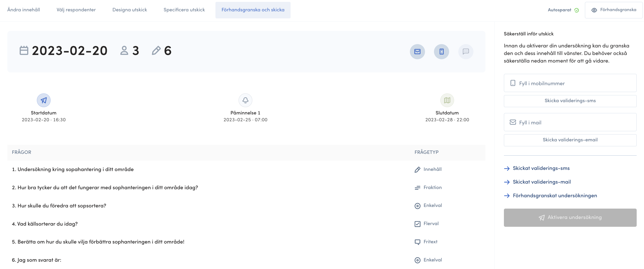Click the Skickat validerings-mail link

click(541, 182)
